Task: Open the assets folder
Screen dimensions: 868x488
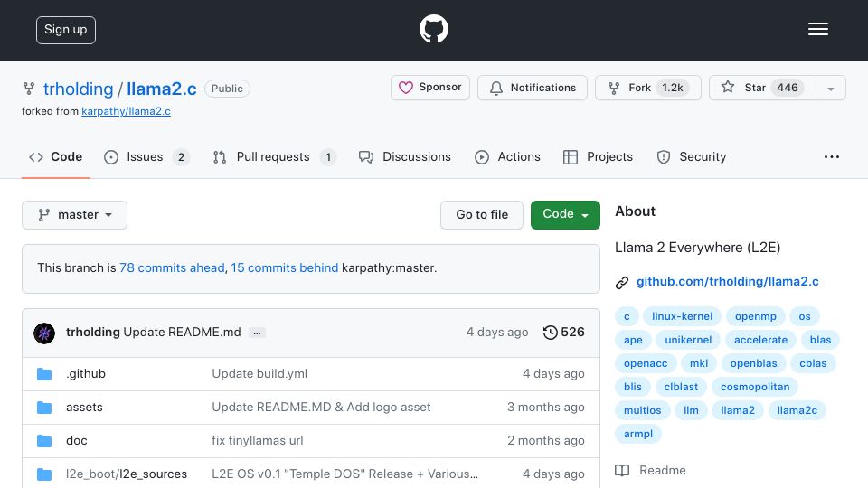Action: (84, 408)
